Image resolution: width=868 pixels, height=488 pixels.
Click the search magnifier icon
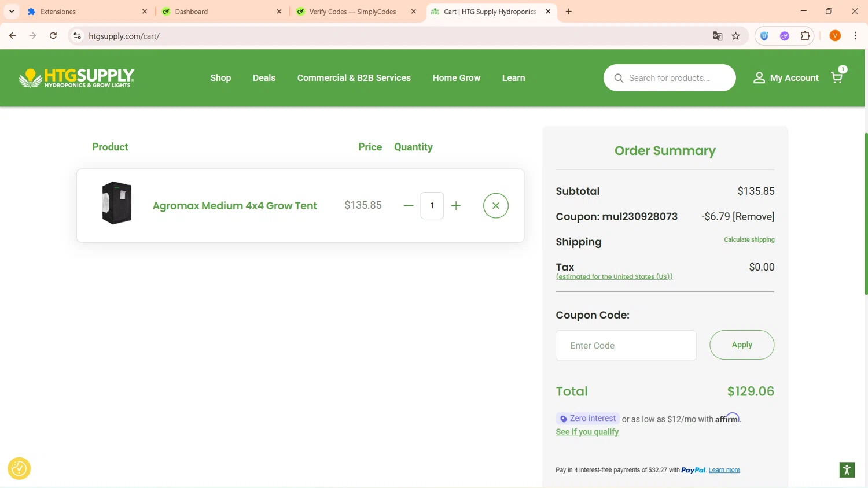click(x=619, y=78)
